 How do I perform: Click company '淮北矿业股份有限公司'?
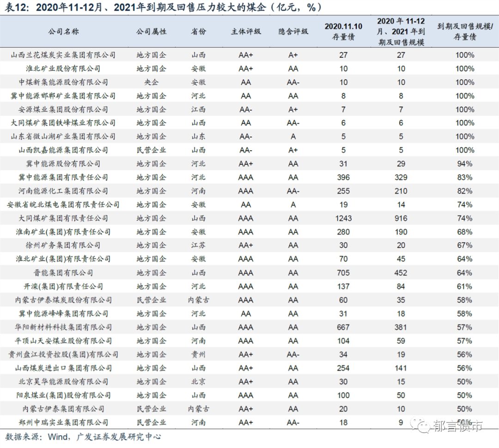point(63,69)
